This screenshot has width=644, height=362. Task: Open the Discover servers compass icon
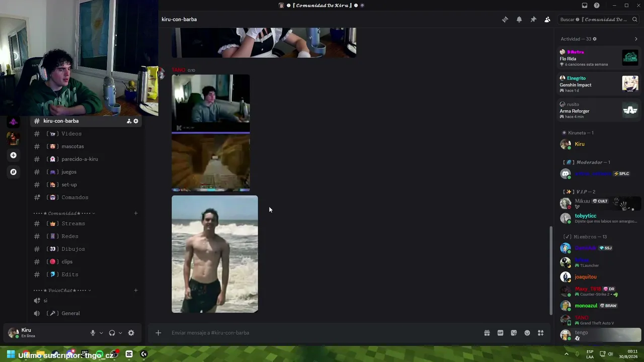[14, 172]
